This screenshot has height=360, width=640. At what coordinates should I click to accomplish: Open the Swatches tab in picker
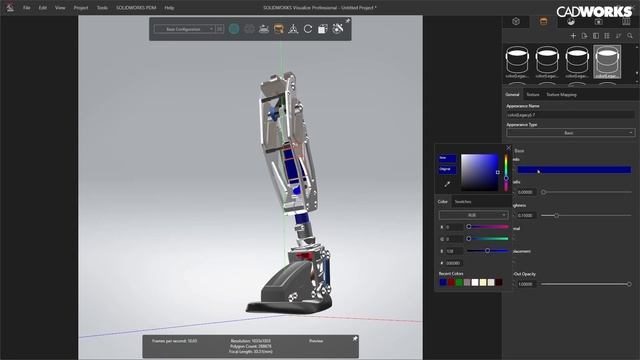463,202
